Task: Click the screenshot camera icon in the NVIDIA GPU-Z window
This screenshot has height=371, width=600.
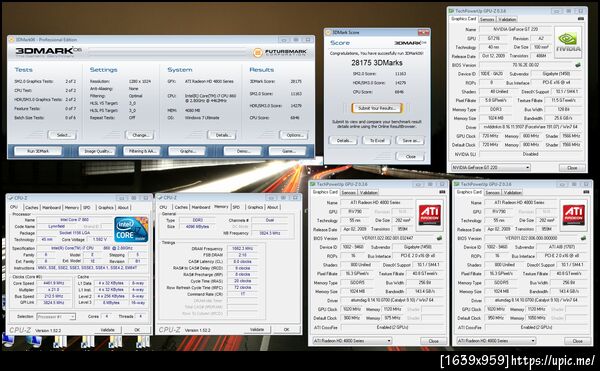Action: click(581, 19)
